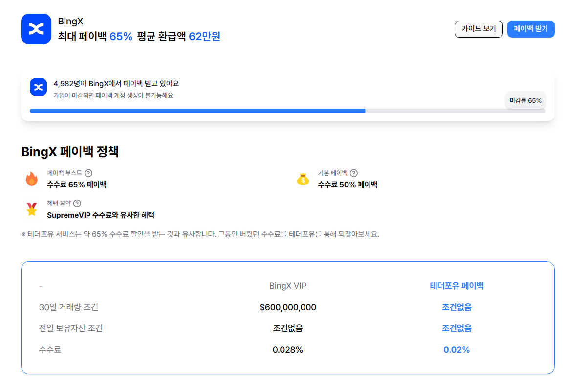The height and width of the screenshot is (385, 588).
Task: Click the 평균 환급액 62만원 text
Action: 179,36
